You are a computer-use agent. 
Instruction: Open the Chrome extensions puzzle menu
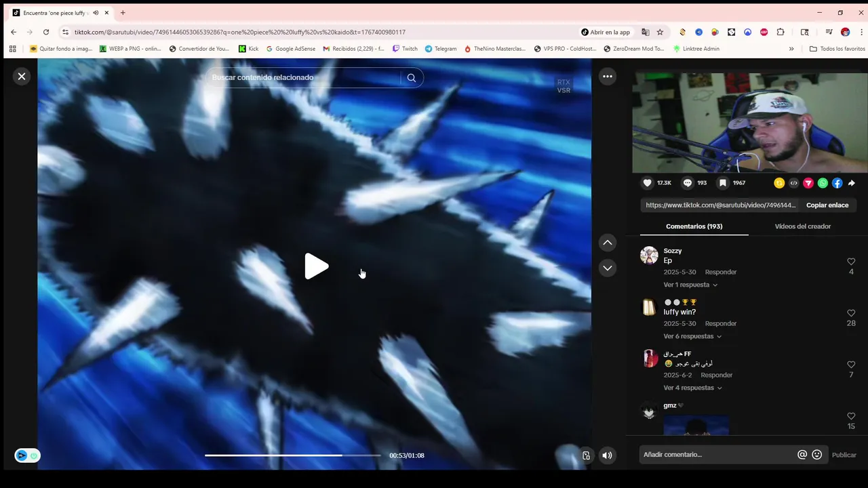coord(781,32)
